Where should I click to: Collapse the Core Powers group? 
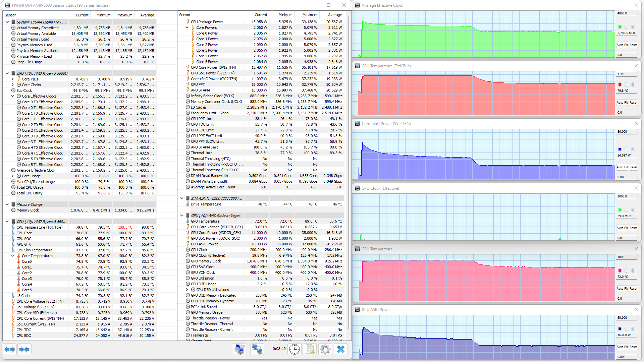point(187,27)
